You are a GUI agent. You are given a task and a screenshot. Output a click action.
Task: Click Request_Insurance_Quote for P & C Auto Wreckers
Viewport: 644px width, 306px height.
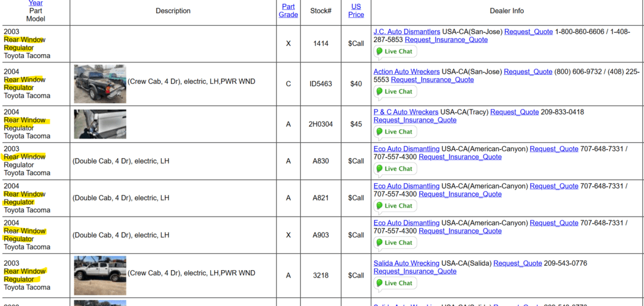(415, 120)
